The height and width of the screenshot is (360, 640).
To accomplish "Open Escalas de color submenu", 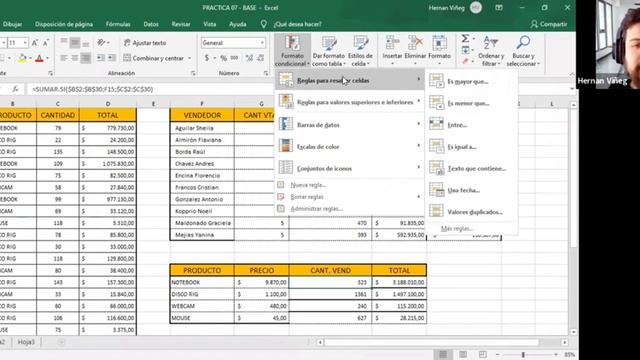I will [x=350, y=146].
